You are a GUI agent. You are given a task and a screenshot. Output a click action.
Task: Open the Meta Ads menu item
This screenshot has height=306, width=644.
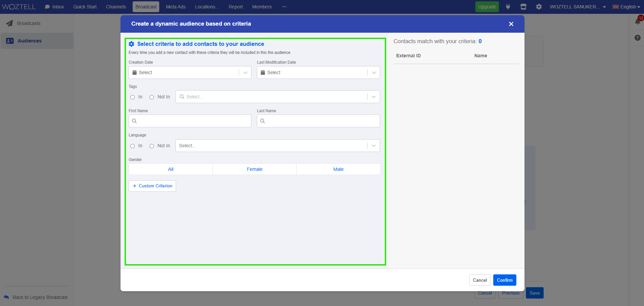point(175,7)
